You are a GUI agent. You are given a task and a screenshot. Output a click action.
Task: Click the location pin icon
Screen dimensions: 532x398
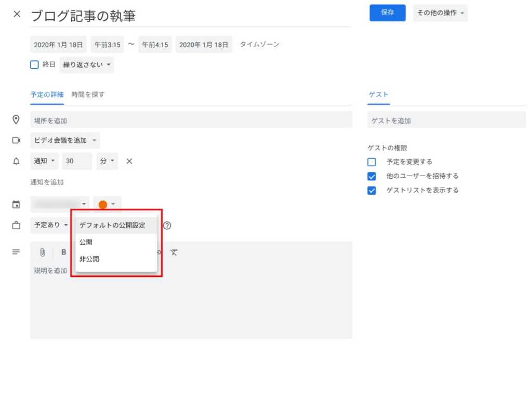(16, 120)
